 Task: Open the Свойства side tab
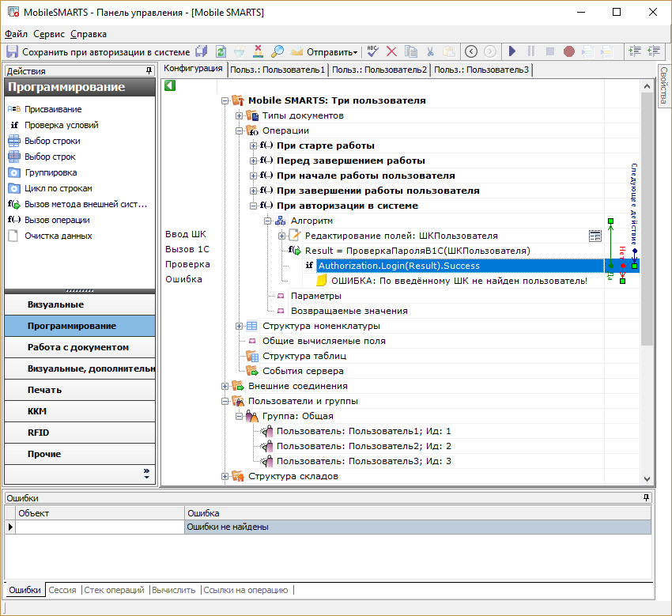coord(663,85)
